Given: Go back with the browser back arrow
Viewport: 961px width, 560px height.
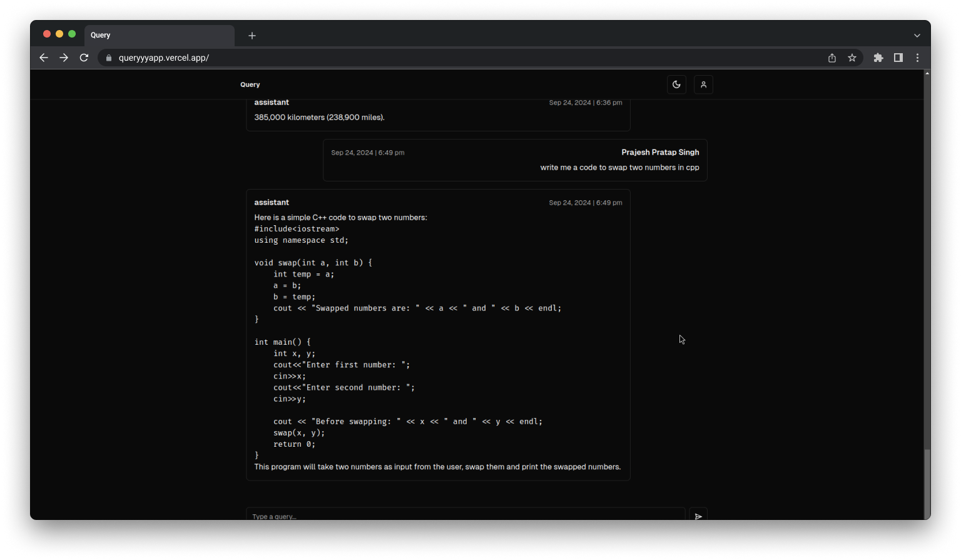Looking at the screenshot, I should pyautogui.click(x=44, y=58).
